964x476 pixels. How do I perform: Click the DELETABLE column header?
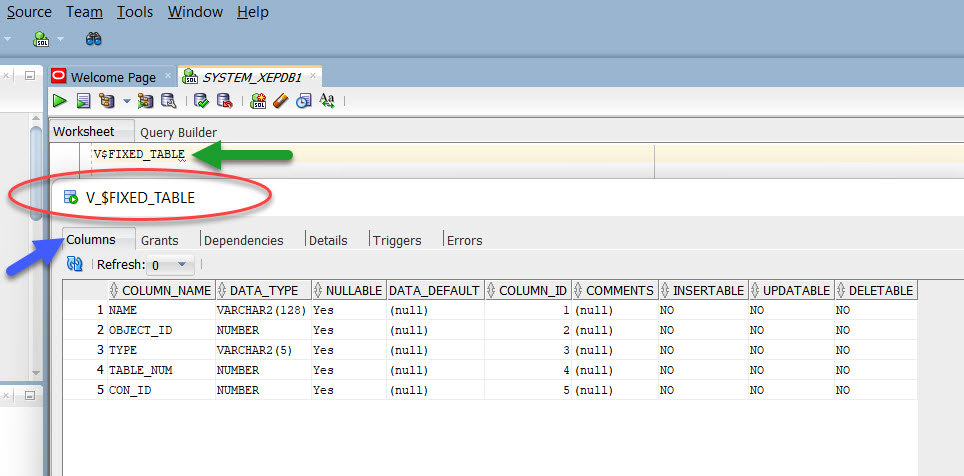click(x=875, y=290)
